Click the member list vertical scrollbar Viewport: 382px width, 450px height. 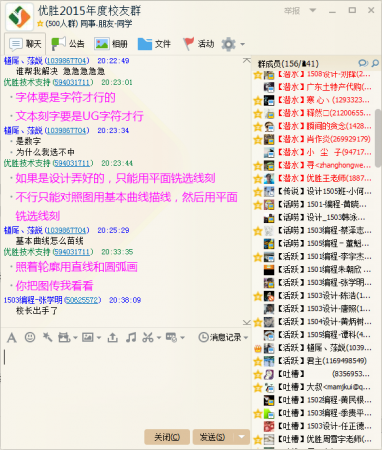click(378, 138)
